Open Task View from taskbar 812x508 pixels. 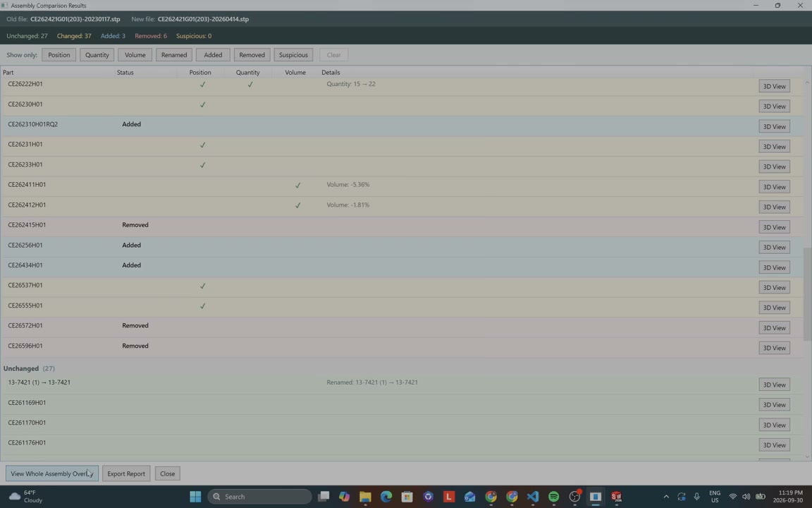pyautogui.click(x=324, y=497)
